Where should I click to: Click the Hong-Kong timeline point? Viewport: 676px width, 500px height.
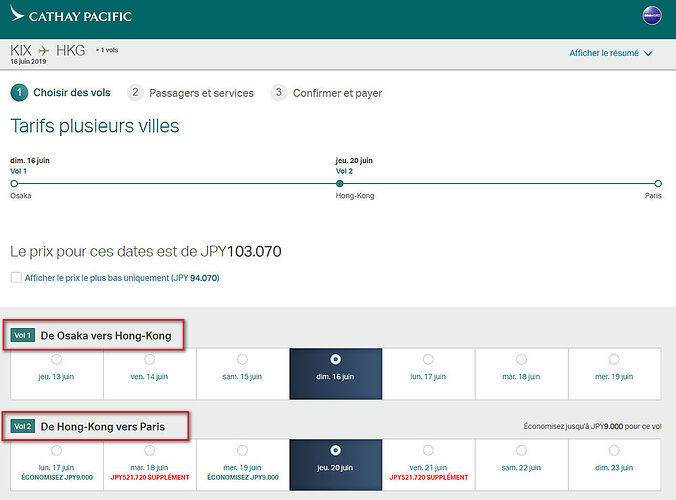point(340,184)
